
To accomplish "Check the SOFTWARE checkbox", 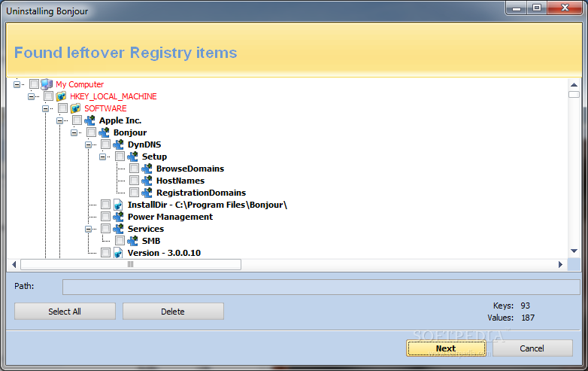I will tap(62, 108).
